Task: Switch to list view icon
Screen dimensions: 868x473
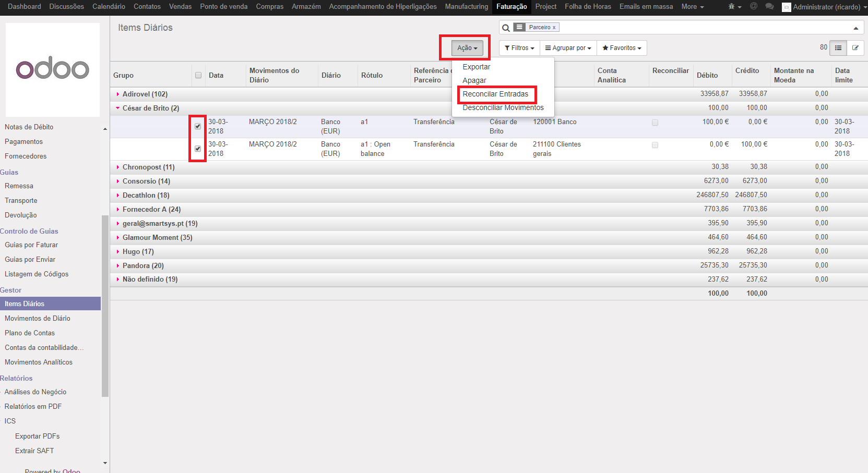Action: coord(838,48)
